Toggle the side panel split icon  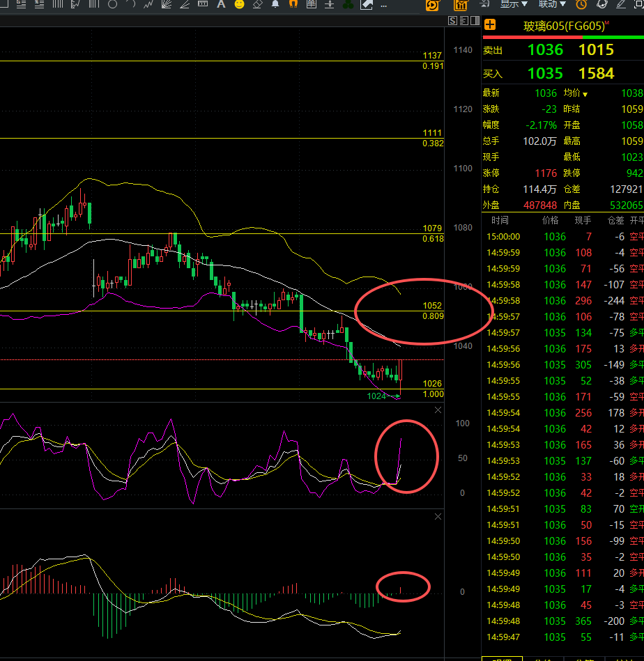475,21
